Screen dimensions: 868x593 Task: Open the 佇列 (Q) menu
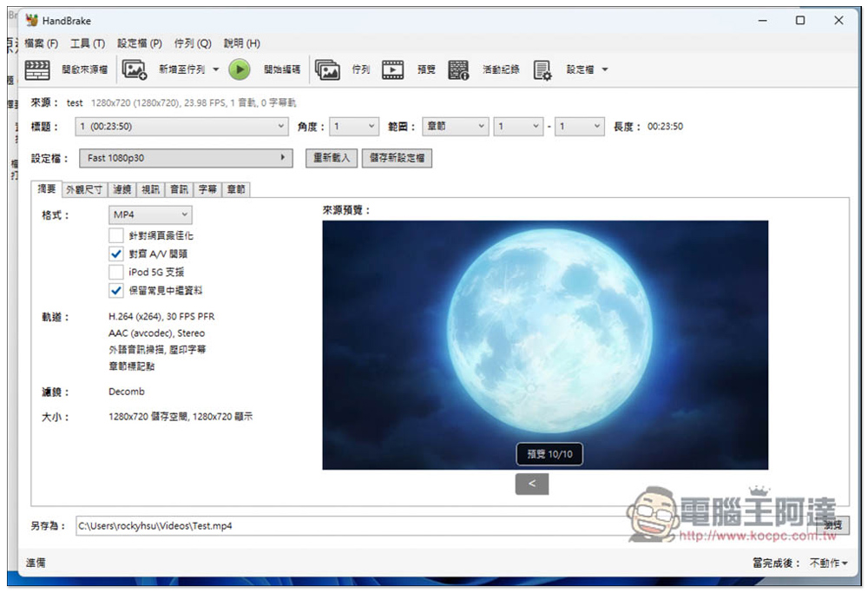193,43
